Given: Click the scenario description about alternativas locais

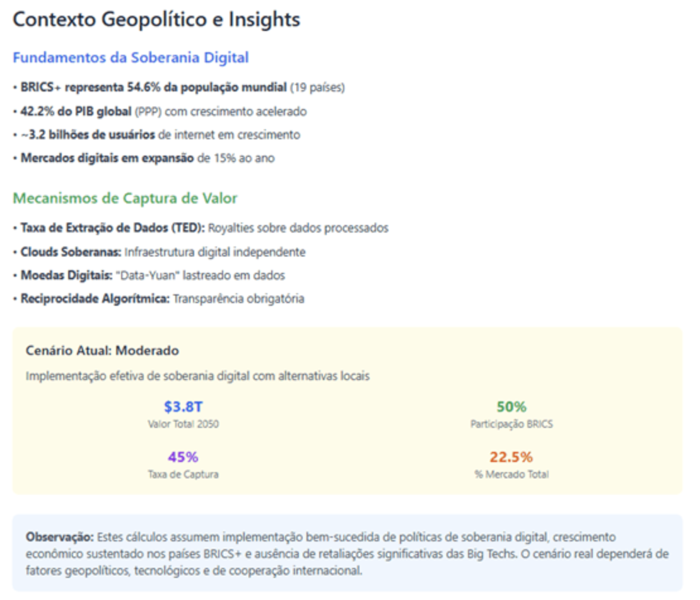Looking at the screenshot, I should tap(197, 376).
